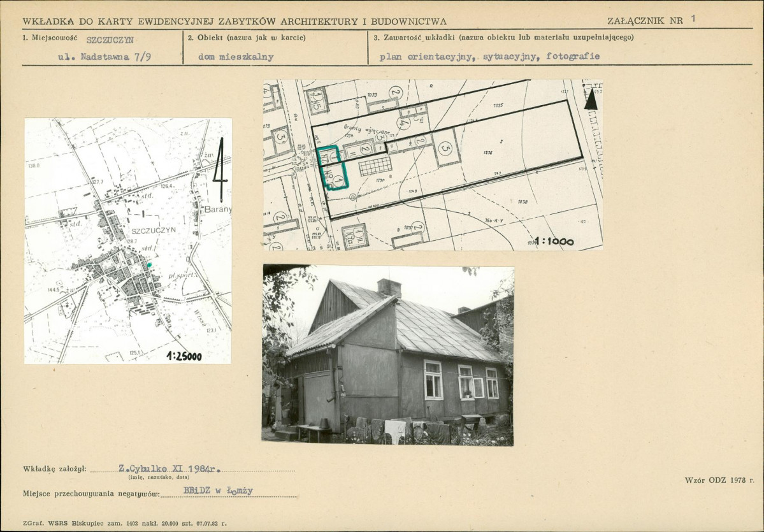Select the hatched grid rectangle on site plan

(x=375, y=166)
